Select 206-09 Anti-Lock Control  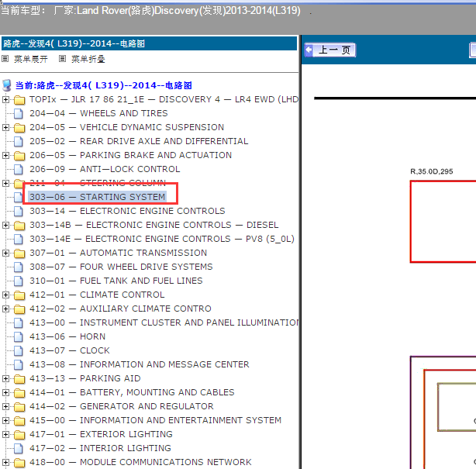click(105, 170)
